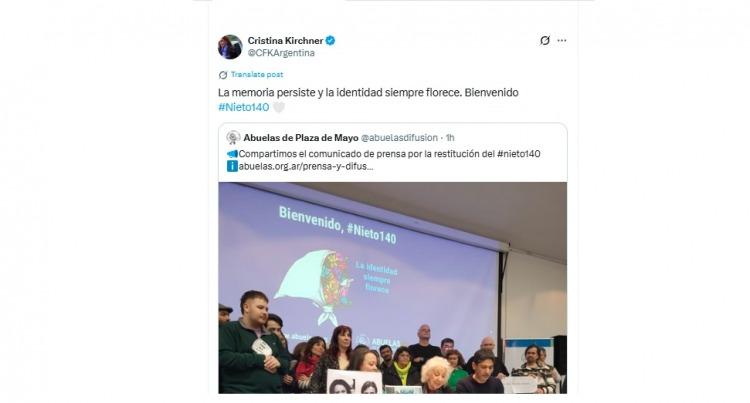This screenshot has width=750, height=403.
Task: Click the Grok icon next to the more menu
Action: pos(545,41)
